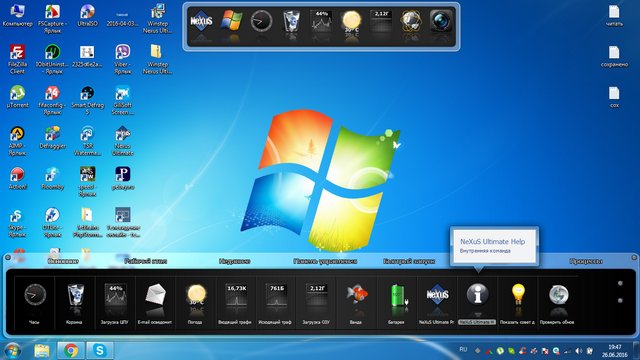This screenshot has height=360, width=640.
Task: Click the camera lens icon in the top dock
Action: coord(441,20)
